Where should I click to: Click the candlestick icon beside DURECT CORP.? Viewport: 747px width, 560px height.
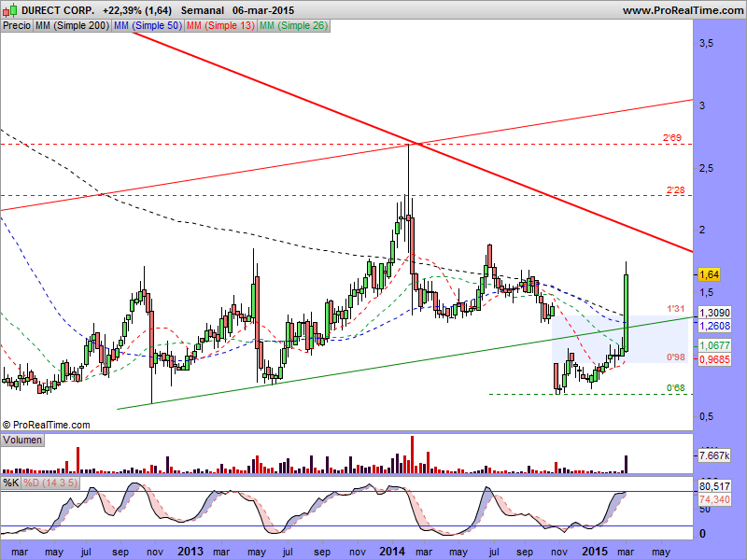click(x=10, y=9)
